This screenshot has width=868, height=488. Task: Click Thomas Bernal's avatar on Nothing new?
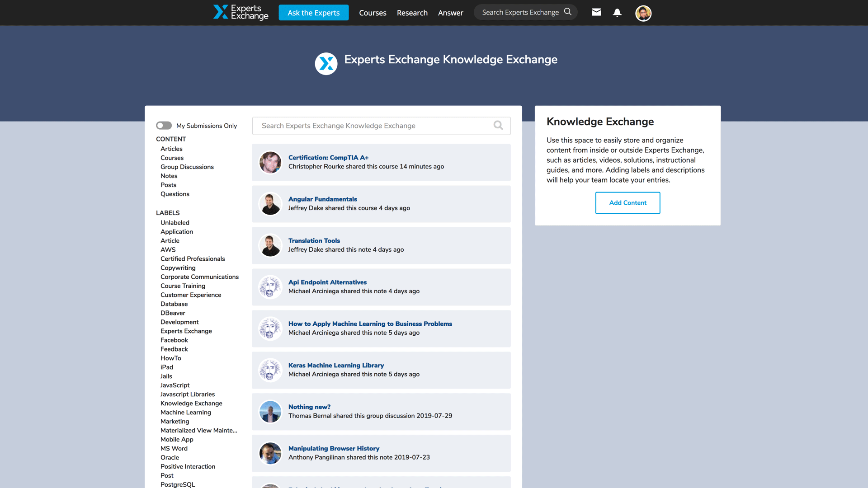click(270, 412)
